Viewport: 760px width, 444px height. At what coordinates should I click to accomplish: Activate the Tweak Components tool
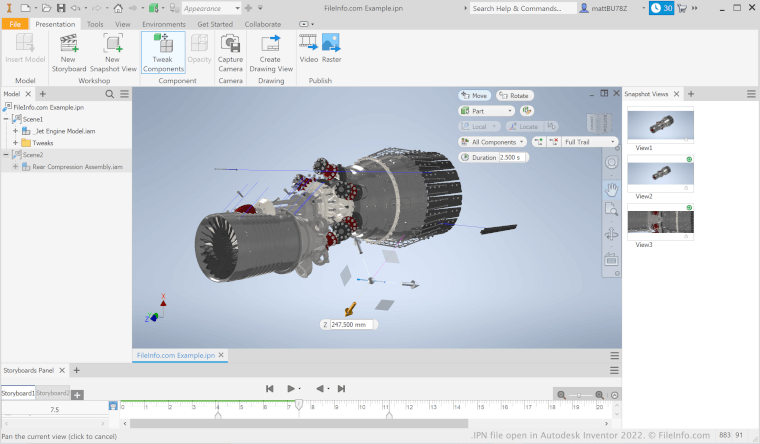(162, 45)
